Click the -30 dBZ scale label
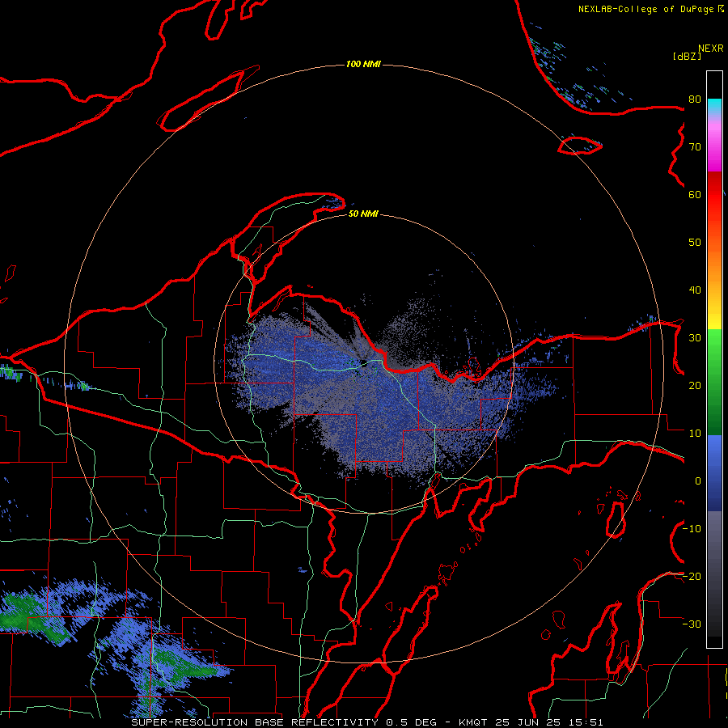Screen dimensions: 728x728 click(692, 624)
